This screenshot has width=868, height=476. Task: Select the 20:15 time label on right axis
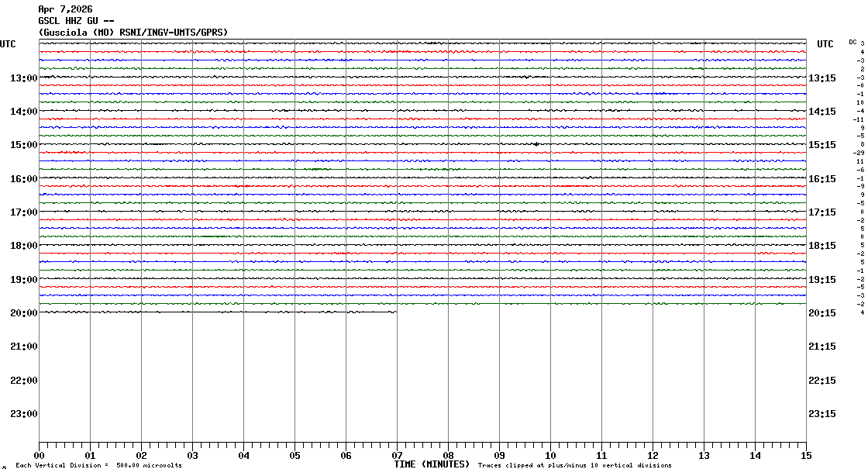(x=821, y=313)
